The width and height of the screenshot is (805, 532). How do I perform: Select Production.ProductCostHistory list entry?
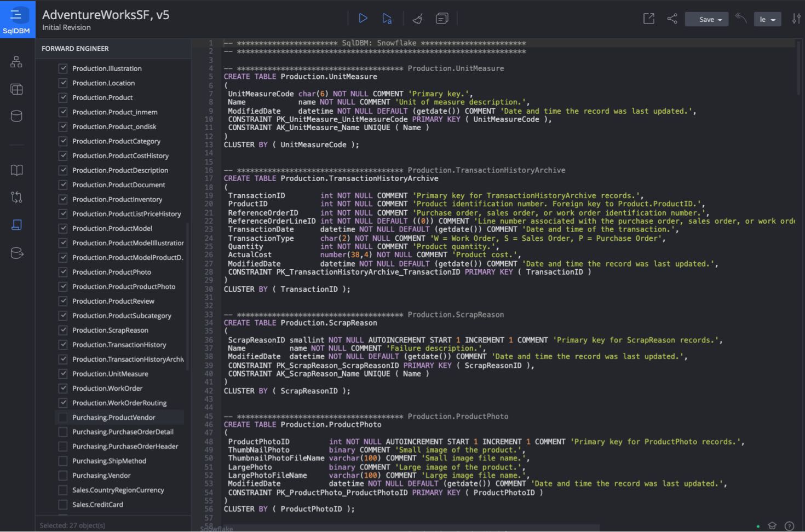point(119,155)
